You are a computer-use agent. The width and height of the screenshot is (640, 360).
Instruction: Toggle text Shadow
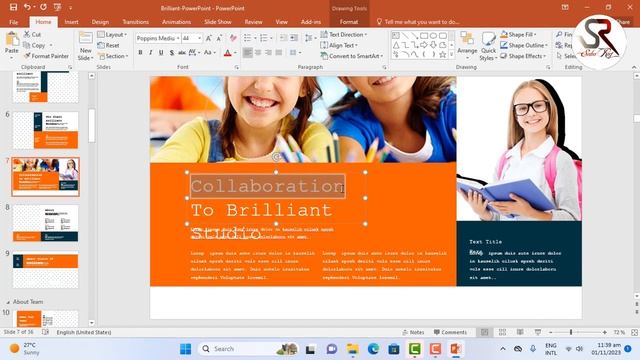point(172,53)
